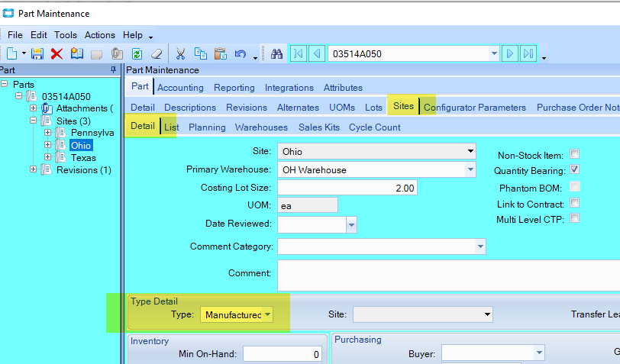Screen dimensions: 620x364
Task: Open the Tools menu
Action: pyautogui.click(x=65, y=35)
